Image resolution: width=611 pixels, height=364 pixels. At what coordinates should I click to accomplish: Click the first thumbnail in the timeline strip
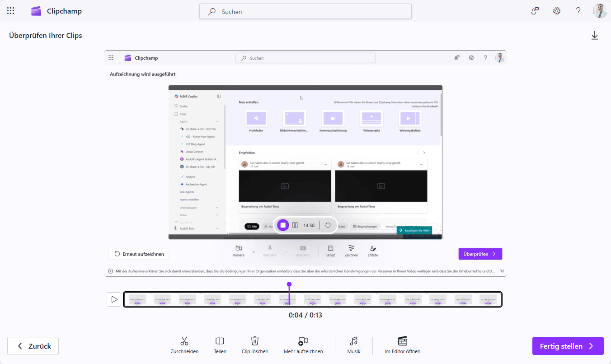137,299
